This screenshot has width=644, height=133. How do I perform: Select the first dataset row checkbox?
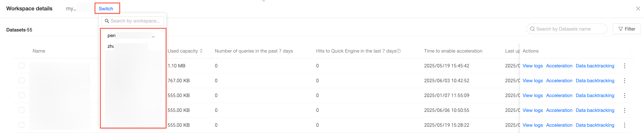(22, 66)
